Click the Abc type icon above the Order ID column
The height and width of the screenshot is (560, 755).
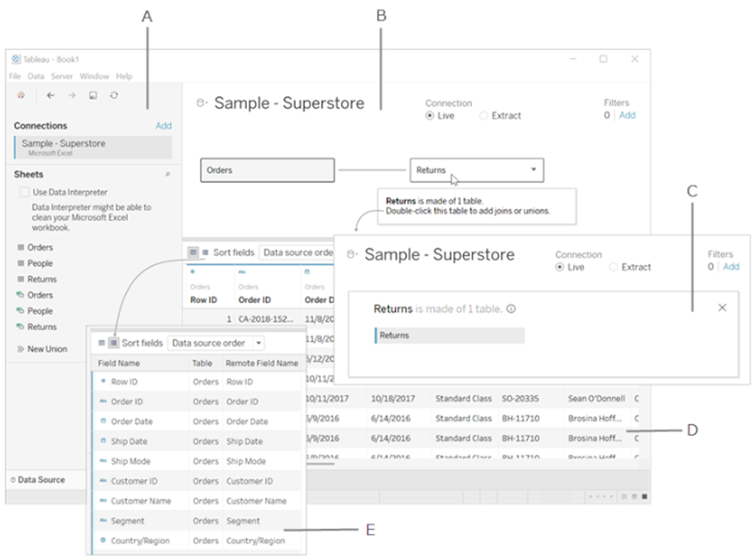click(242, 272)
